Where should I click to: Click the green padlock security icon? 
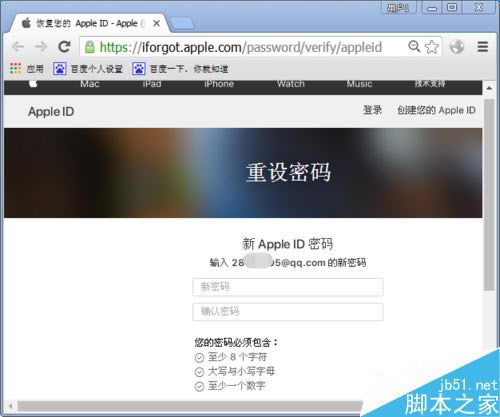[x=89, y=47]
